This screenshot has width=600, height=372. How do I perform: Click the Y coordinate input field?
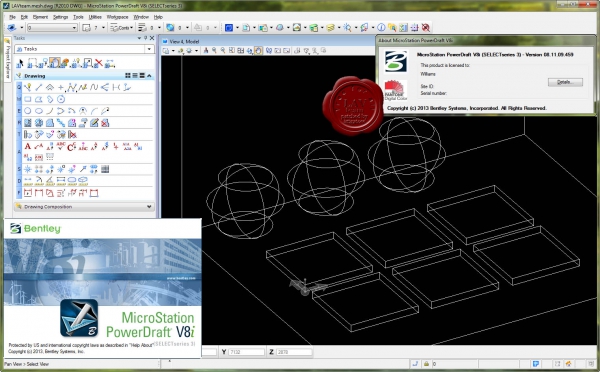246,352
